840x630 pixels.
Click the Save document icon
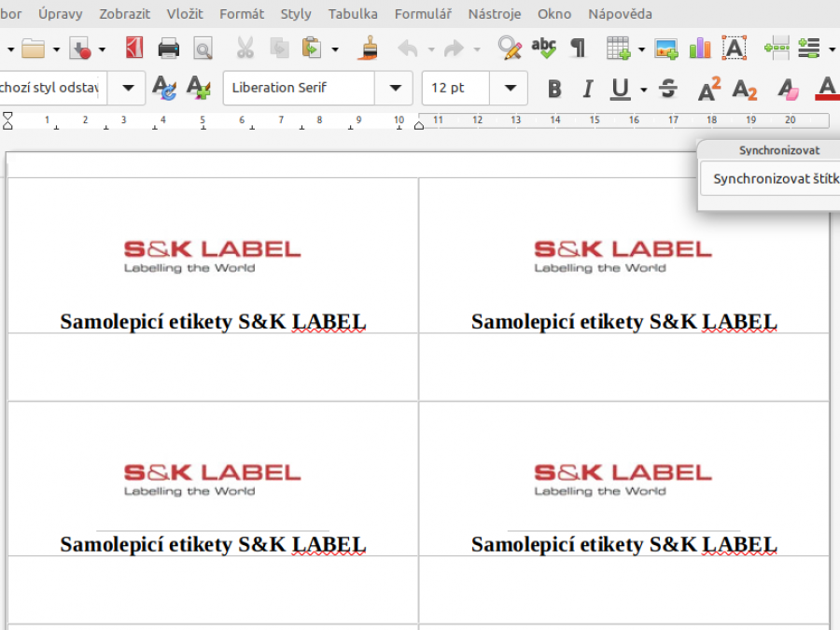click(x=80, y=49)
